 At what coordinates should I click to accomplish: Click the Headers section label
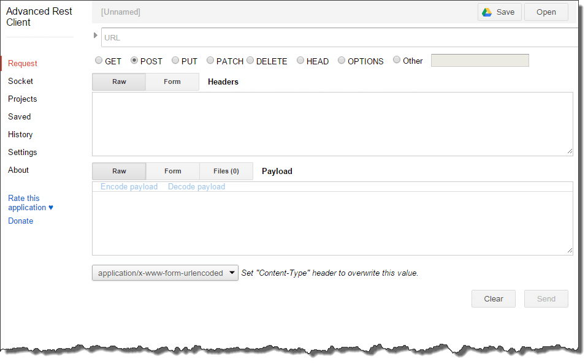pyautogui.click(x=223, y=82)
